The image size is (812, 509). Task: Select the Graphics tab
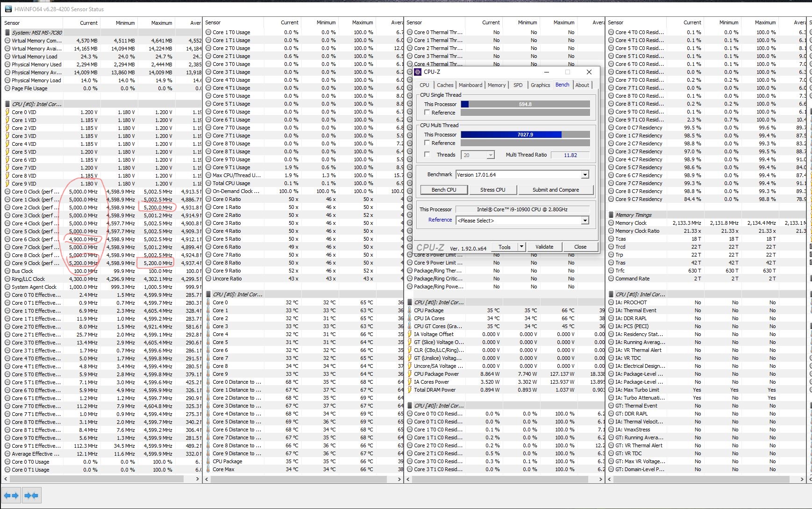coord(540,85)
